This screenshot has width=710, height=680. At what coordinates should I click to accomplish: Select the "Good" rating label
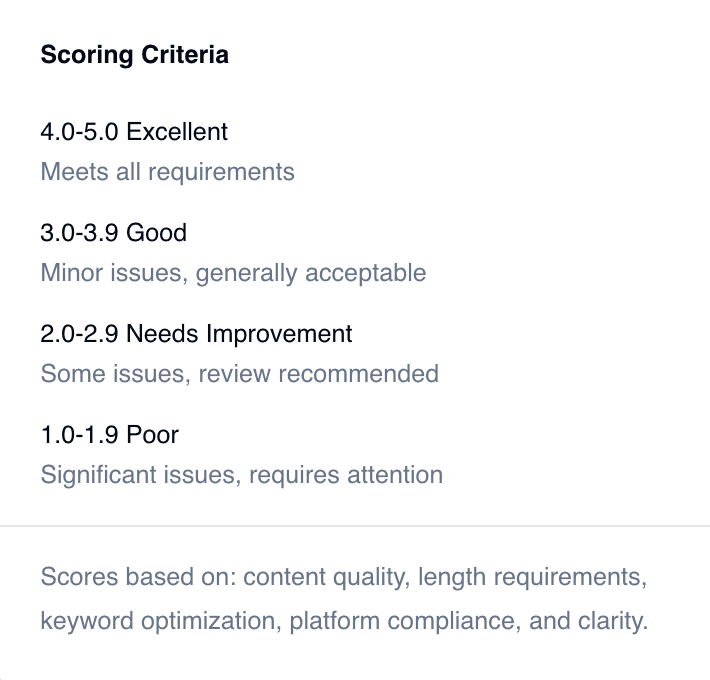[x=156, y=233]
